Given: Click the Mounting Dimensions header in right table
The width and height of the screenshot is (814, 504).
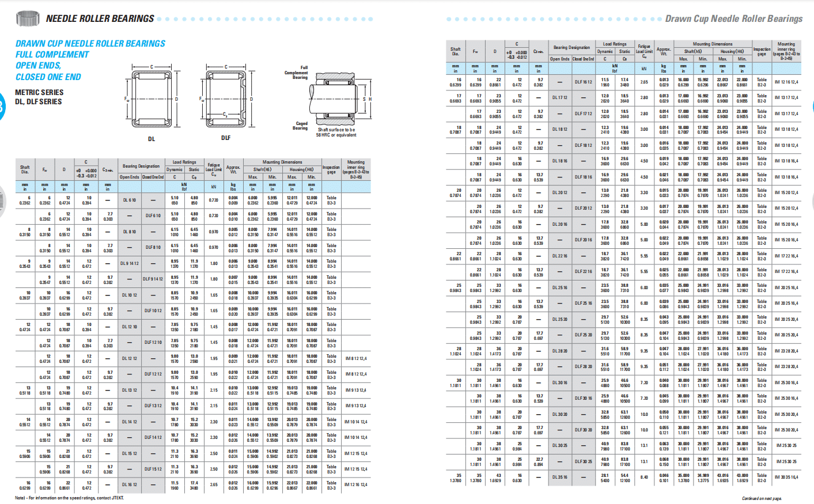Looking at the screenshot, I should [x=713, y=44].
